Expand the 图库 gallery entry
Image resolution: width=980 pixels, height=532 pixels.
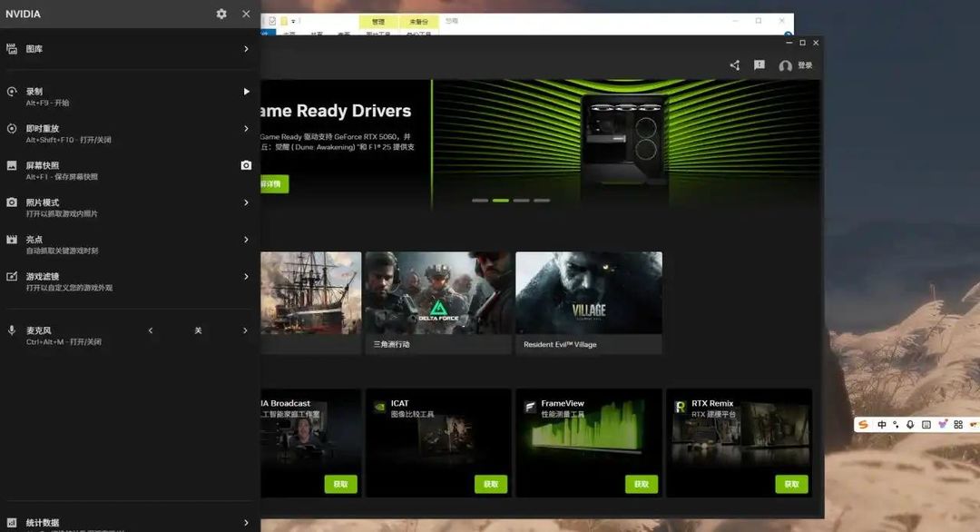(x=130, y=49)
